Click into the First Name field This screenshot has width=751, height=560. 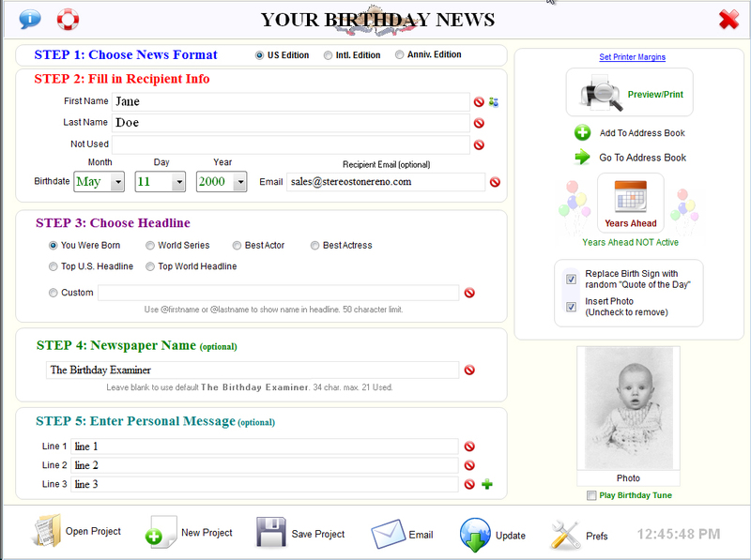[291, 101]
